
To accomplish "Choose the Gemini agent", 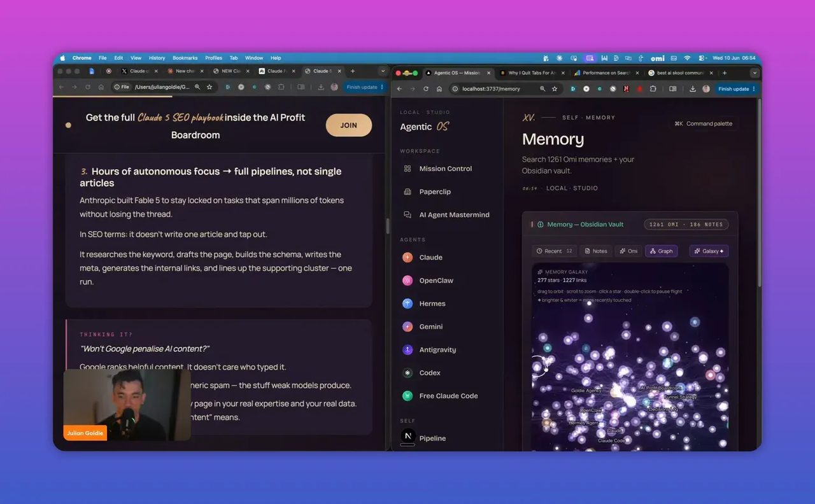I will point(423,326).
